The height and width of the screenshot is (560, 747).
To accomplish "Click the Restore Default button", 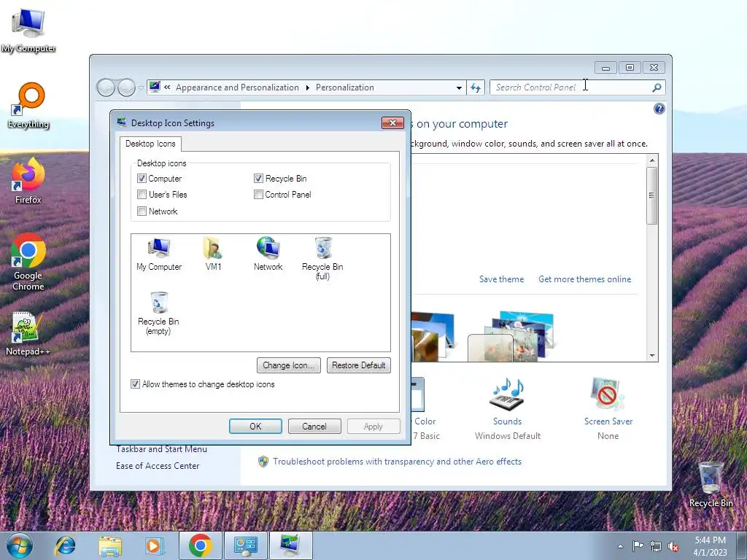I will 359,365.
